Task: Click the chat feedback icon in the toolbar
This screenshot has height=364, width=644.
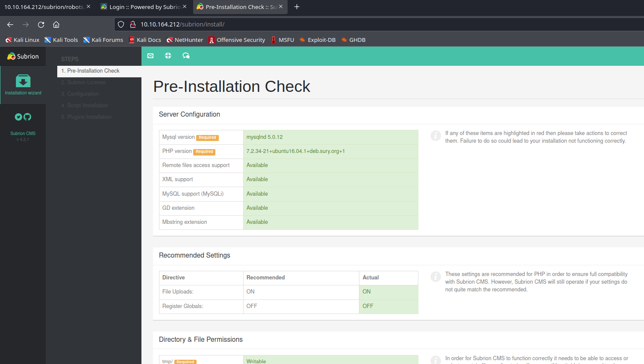Action: [x=186, y=56]
